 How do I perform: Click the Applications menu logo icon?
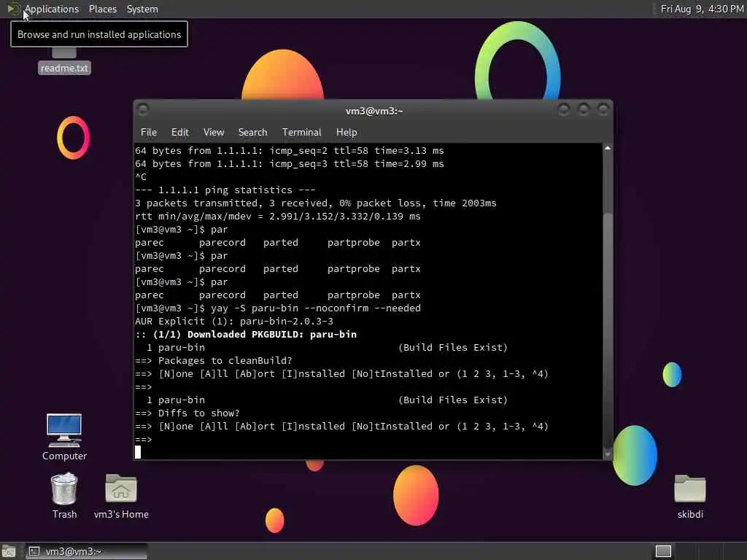tap(13, 9)
